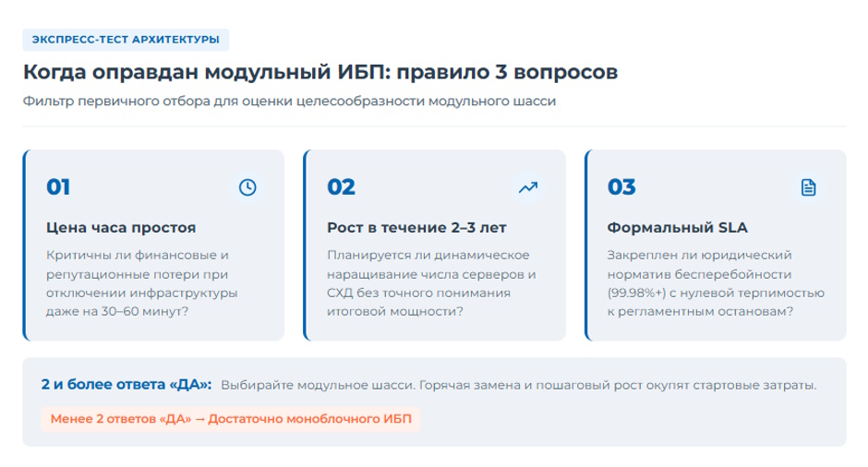Image resolution: width=868 pixels, height=467 pixels.
Task: Click the description «Закреплен ли юридический норматив…»
Action: pyautogui.click(x=716, y=283)
